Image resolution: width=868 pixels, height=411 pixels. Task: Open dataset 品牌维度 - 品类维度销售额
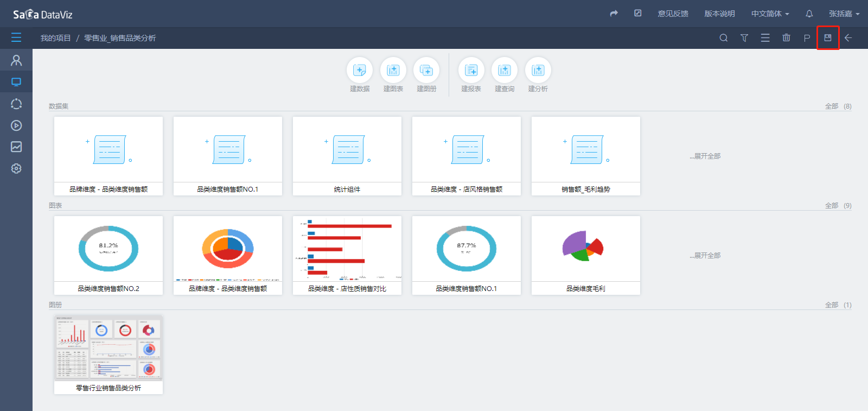(x=108, y=156)
